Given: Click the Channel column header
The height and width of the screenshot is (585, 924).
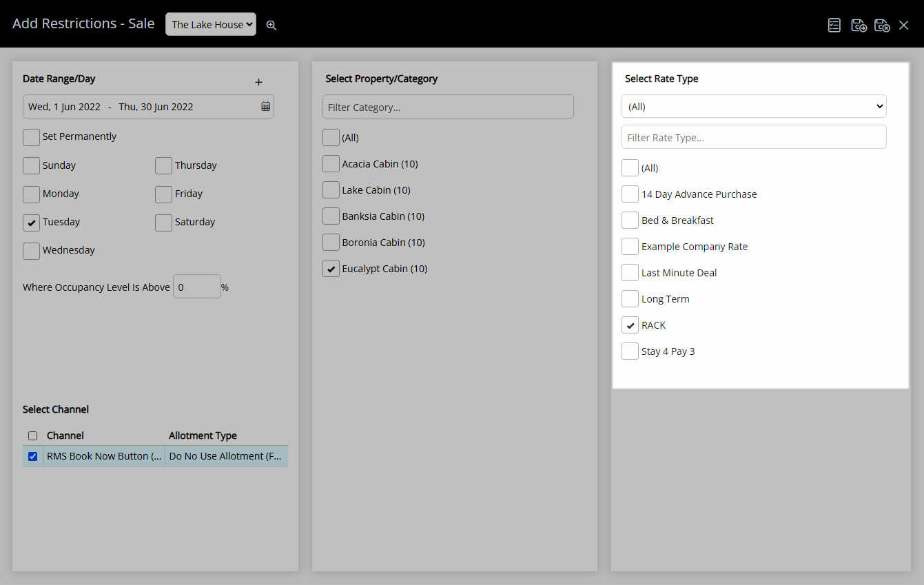Looking at the screenshot, I should coord(65,435).
